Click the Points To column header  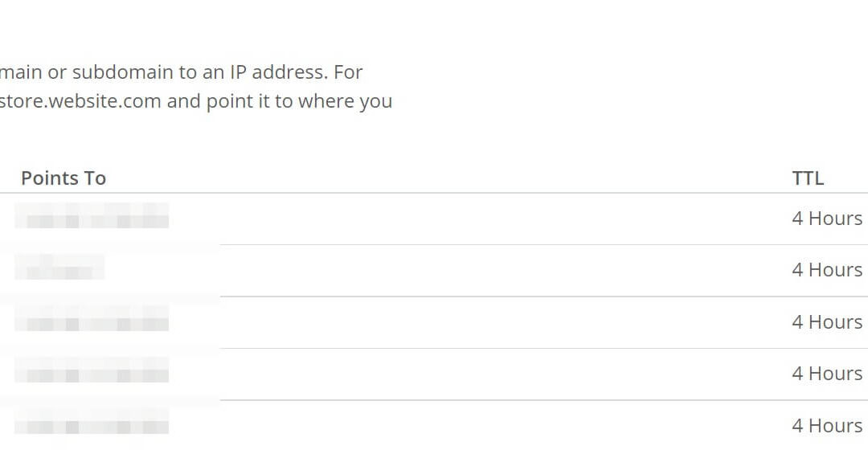[x=63, y=178]
